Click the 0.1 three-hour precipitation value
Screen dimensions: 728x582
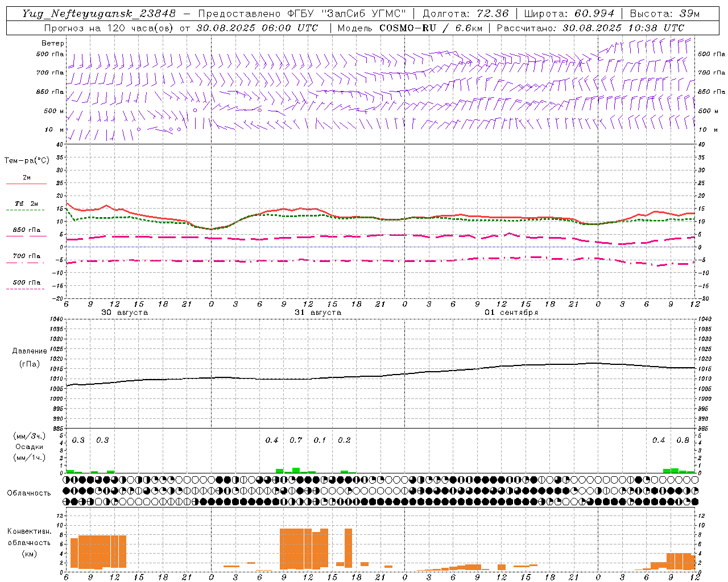tap(320, 440)
